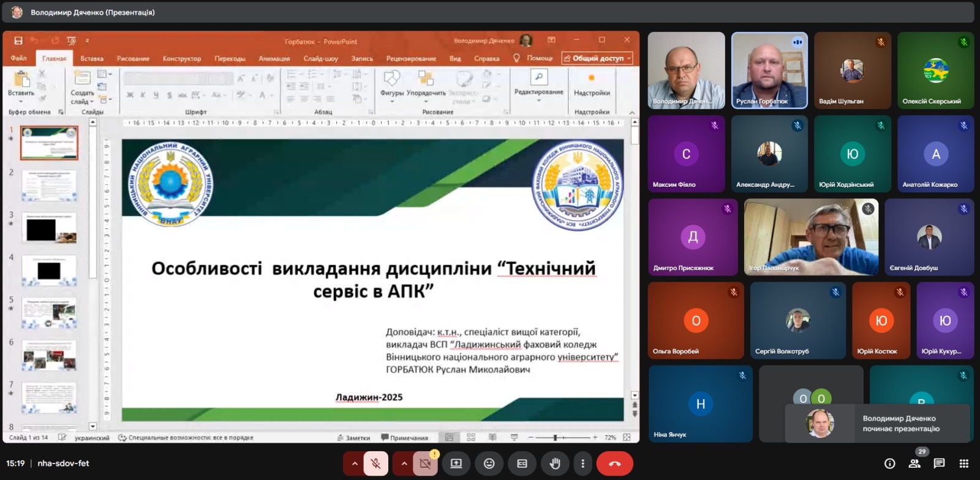Screen dimensions: 980x480
Task: Open the chat panel icon
Action: pos(939,463)
